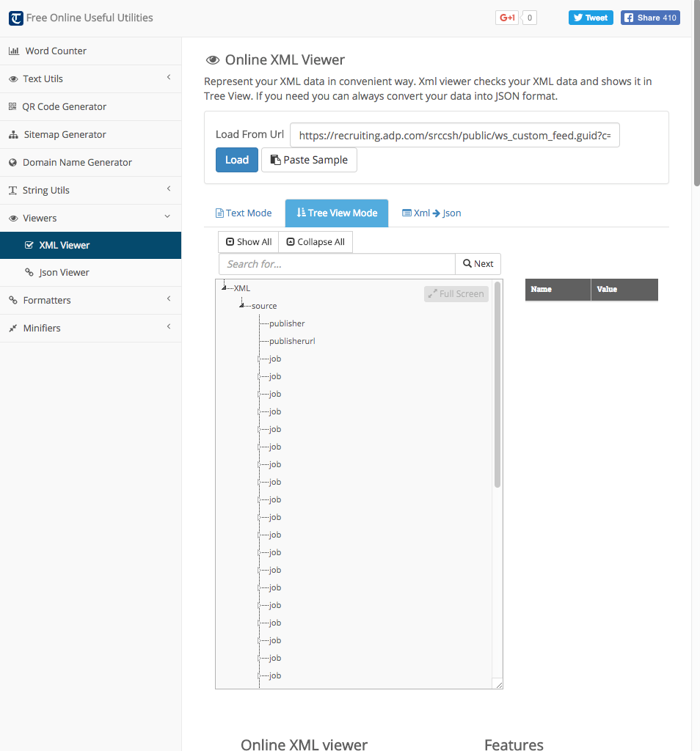Viewport: 700px width, 751px height.
Task: Click the Show All button above the tree
Action: coord(247,241)
